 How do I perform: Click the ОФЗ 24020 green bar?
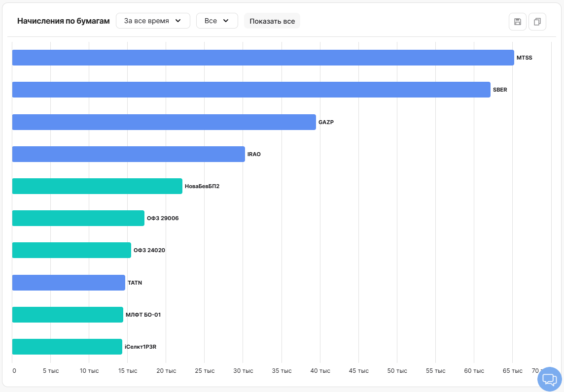(x=71, y=250)
